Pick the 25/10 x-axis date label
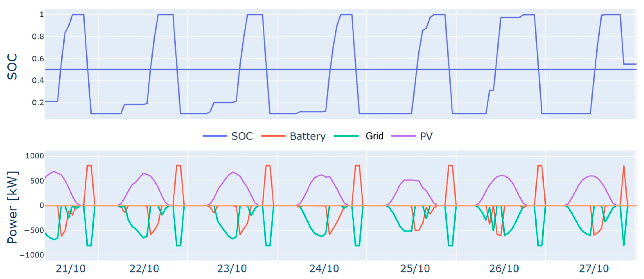Screen dimensions: 644x279 pyautogui.click(x=415, y=269)
